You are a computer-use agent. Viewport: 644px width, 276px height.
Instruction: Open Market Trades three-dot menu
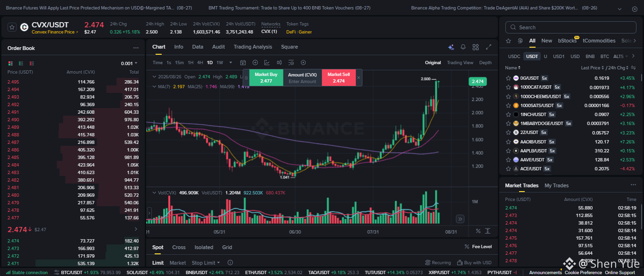(633, 185)
